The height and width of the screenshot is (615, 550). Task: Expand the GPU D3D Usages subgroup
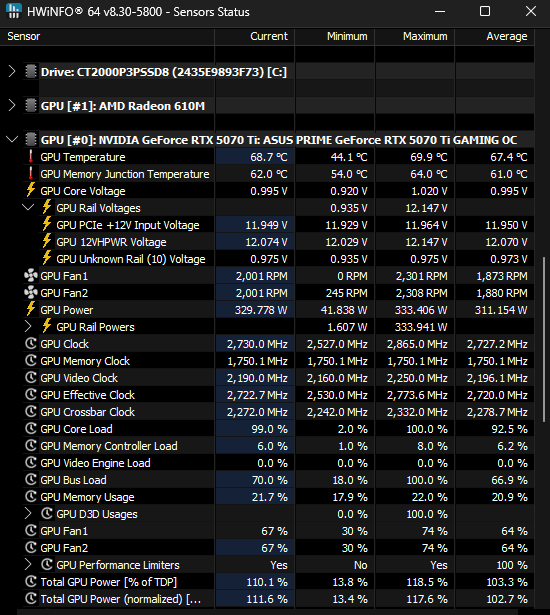pos(28,513)
